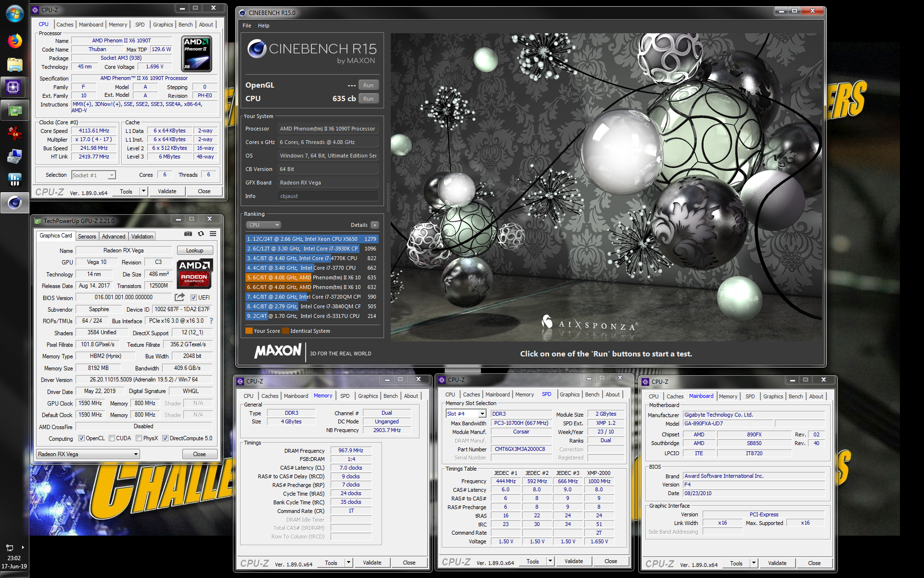Open Tools dropdown arrow in CPU-Z Mainboard window
This screenshot has height=578, width=924.
(x=754, y=563)
